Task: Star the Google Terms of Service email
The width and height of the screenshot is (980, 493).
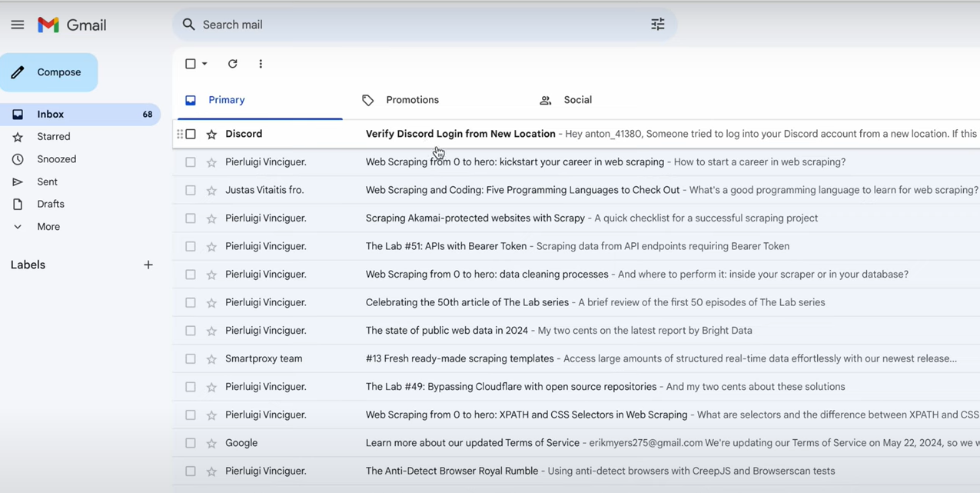Action: click(211, 443)
